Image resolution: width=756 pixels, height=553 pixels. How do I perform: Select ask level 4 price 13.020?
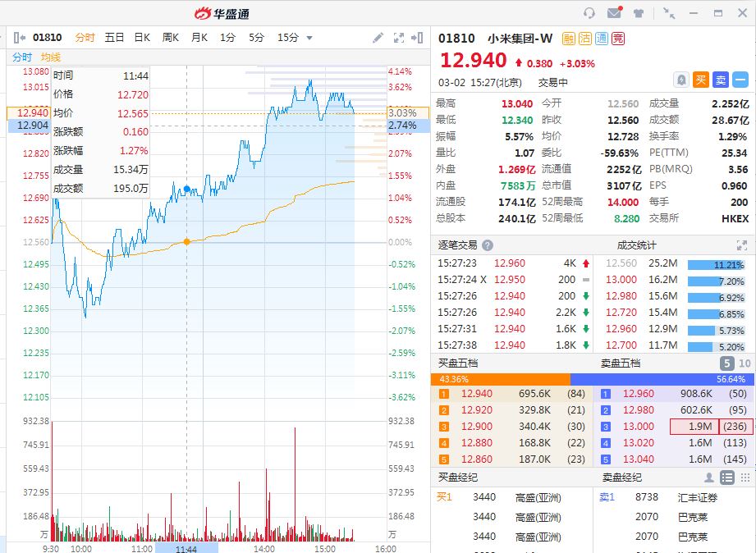pos(639,442)
